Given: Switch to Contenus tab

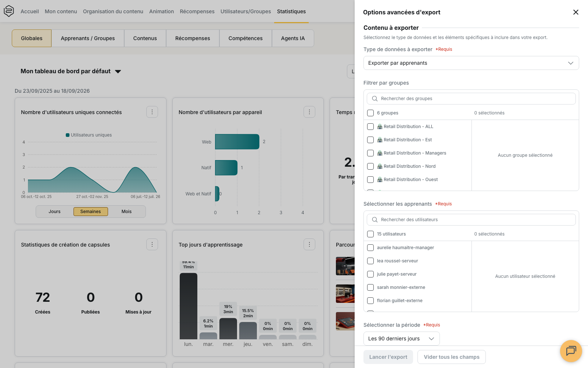Looking at the screenshot, I should tap(145, 38).
